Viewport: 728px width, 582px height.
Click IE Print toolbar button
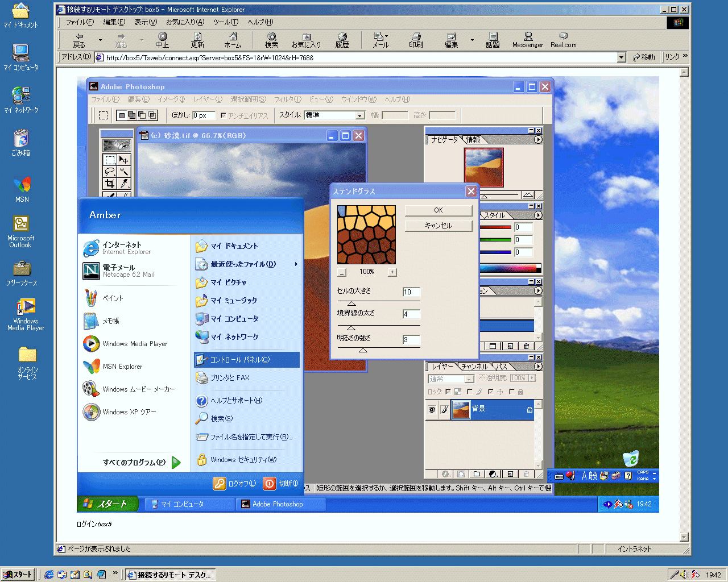coord(416,40)
